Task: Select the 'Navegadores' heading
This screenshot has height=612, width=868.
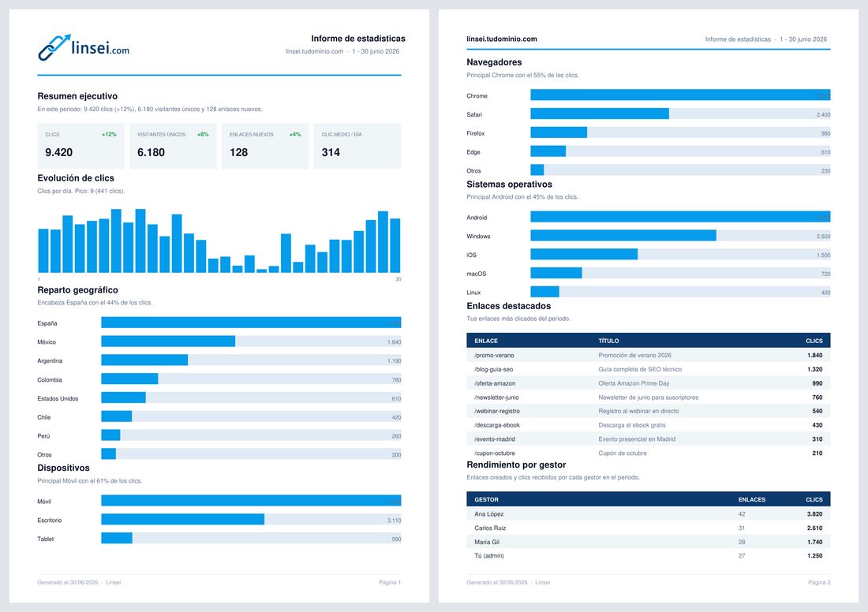Action: pyautogui.click(x=494, y=62)
